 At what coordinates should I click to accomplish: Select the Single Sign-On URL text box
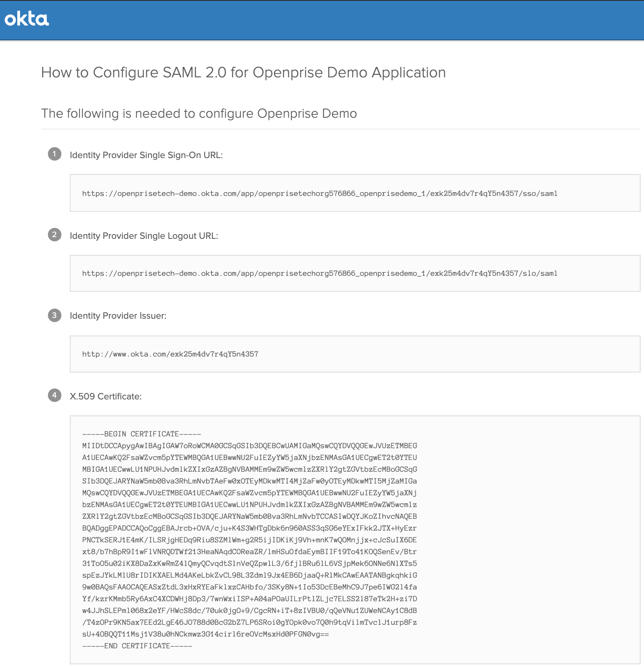tap(355, 193)
